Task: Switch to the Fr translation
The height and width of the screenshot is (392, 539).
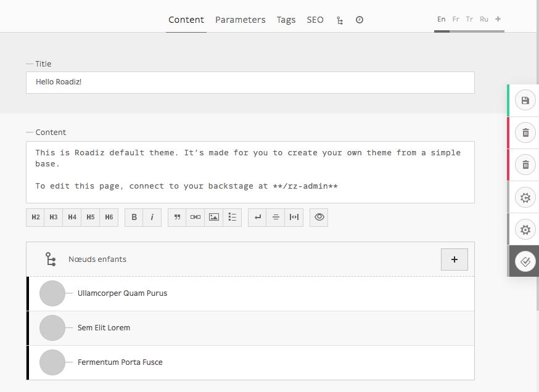Action: click(456, 19)
